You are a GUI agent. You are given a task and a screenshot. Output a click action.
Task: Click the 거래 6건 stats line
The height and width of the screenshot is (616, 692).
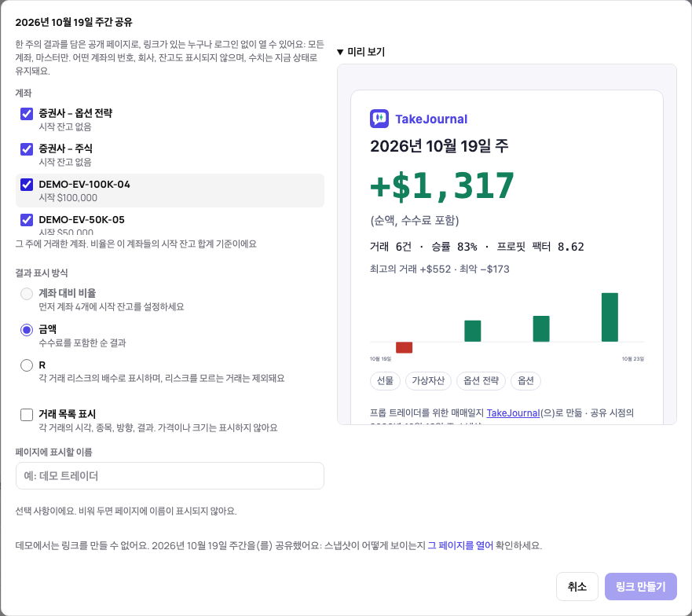click(477, 247)
